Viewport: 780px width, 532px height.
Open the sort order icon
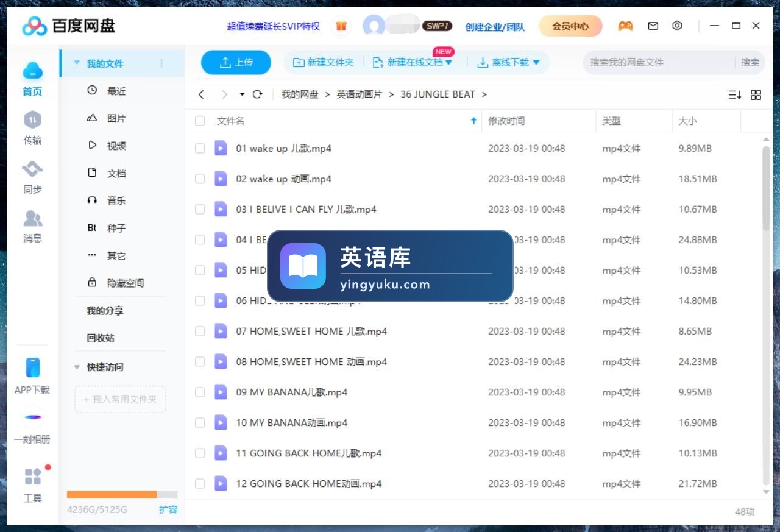[x=734, y=94]
